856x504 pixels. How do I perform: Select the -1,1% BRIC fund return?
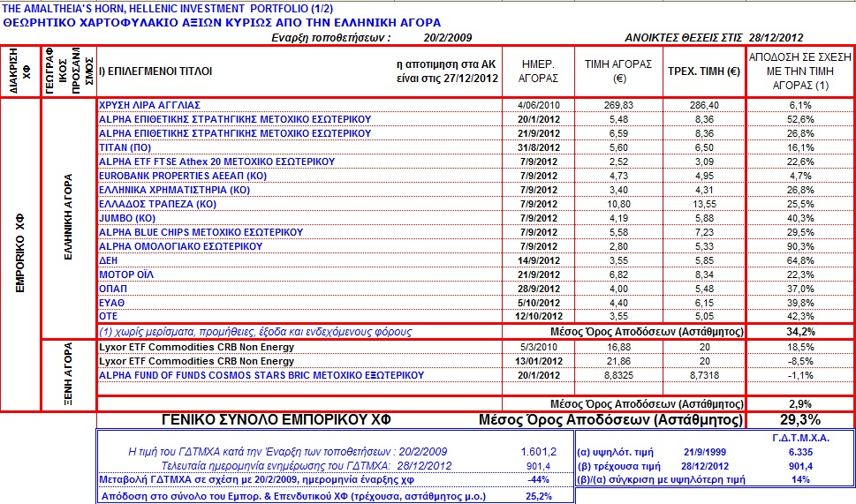(x=800, y=375)
